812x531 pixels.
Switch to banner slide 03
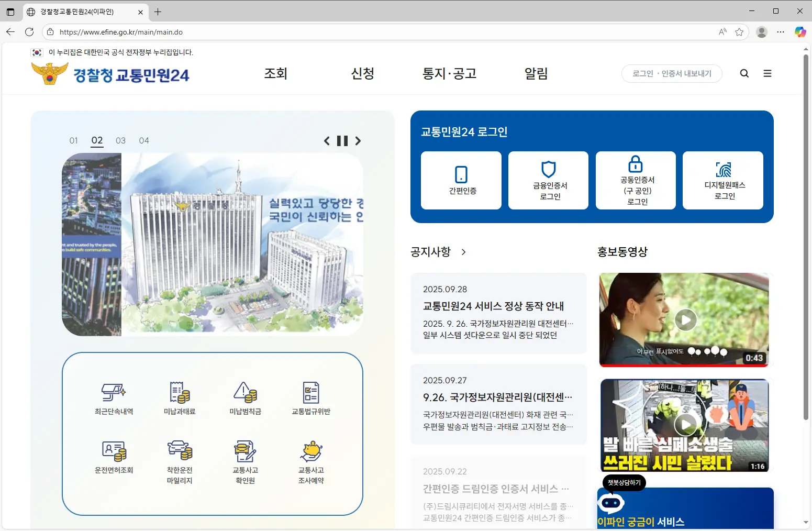[120, 140]
